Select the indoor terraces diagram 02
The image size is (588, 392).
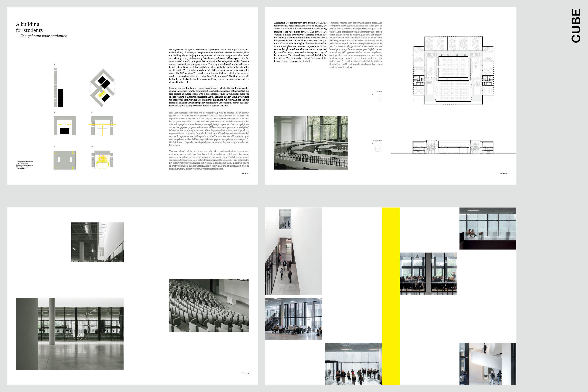point(64,126)
